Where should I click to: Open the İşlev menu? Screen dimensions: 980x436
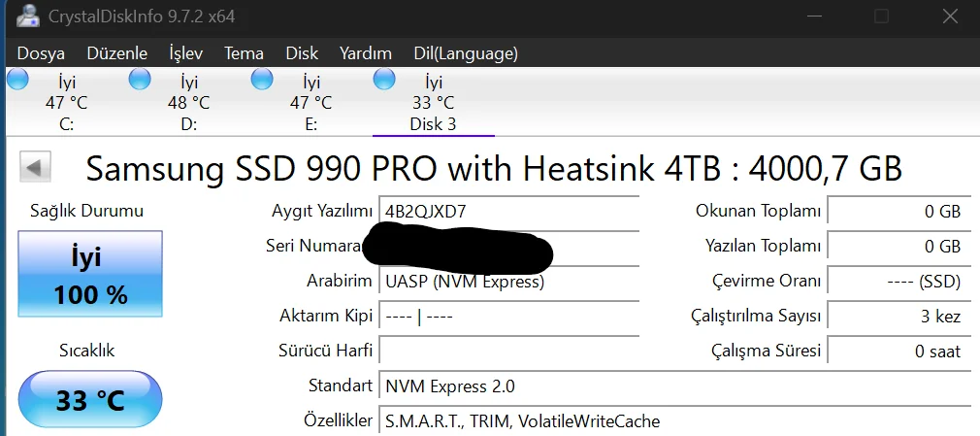coord(185,53)
